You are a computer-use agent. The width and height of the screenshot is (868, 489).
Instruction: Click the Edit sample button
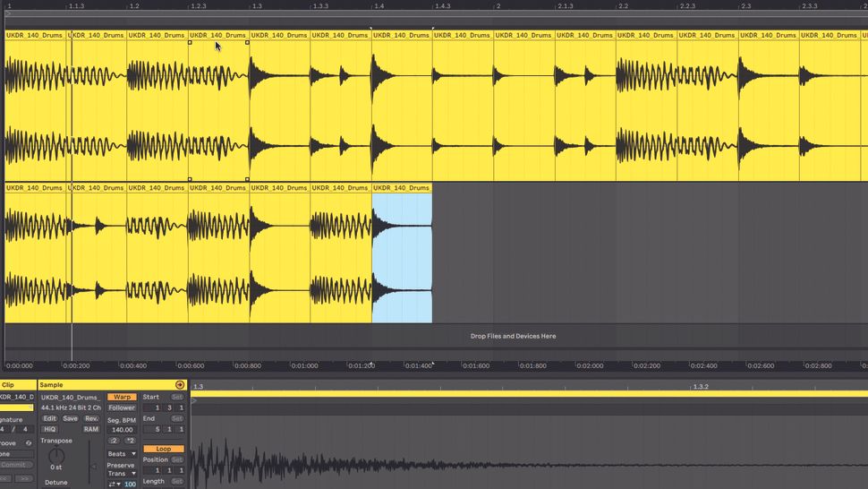coord(50,418)
